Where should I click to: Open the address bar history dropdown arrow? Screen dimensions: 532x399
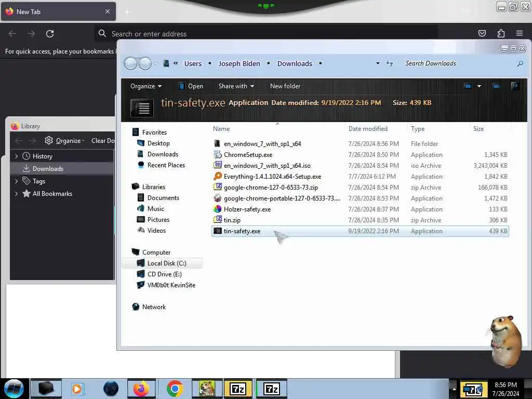pyautogui.click(x=378, y=63)
